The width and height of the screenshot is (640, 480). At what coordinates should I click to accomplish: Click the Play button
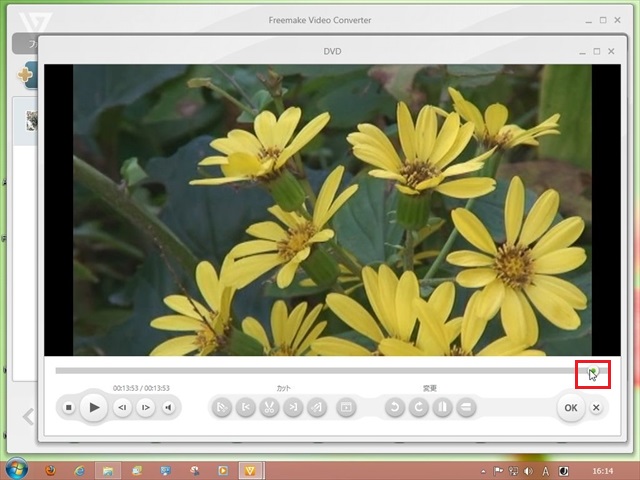tap(93, 407)
